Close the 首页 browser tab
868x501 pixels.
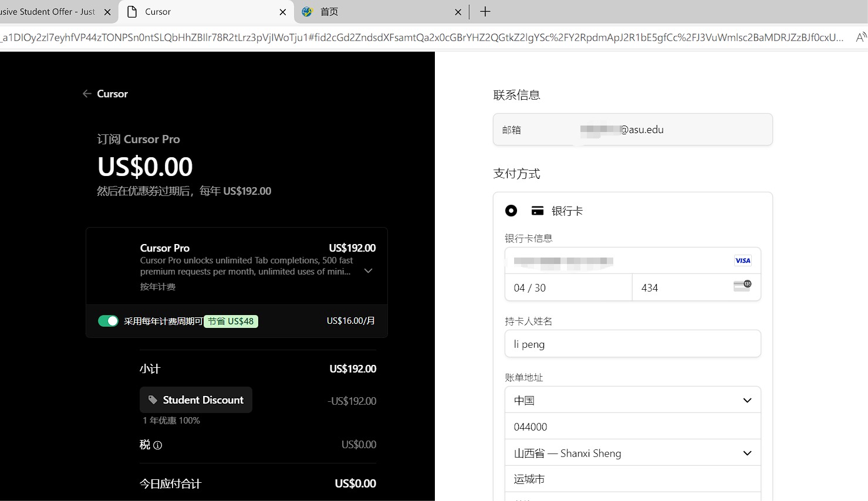458,12
